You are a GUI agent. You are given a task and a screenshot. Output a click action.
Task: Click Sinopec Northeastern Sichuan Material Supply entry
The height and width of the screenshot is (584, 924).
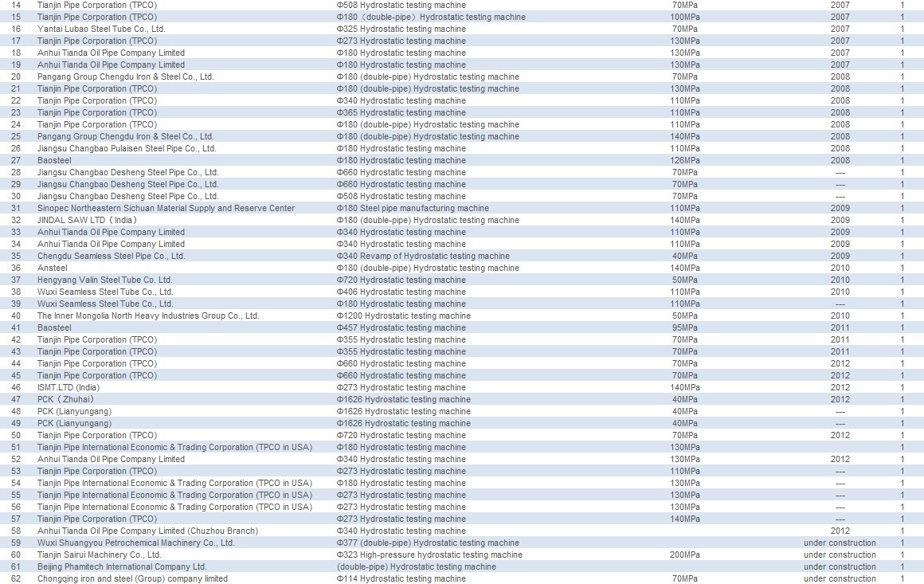pos(166,208)
